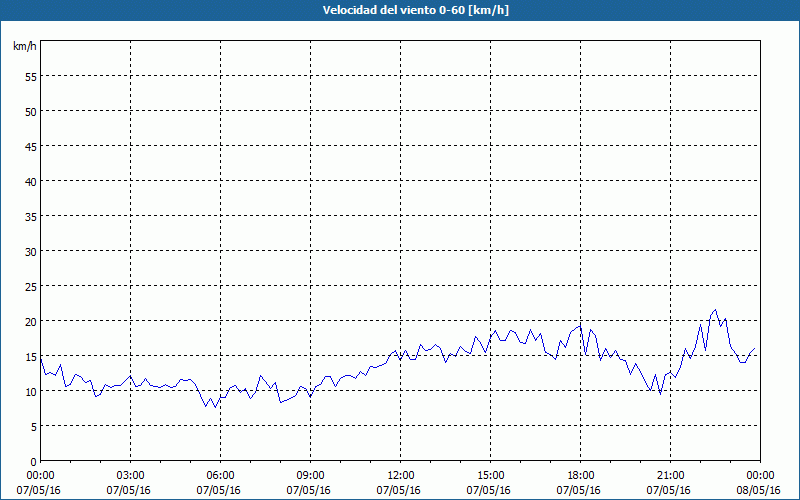Viewport: 800px width, 500px height.
Task: Click the 00:00 08/05/16 end time label
Action: (x=760, y=483)
